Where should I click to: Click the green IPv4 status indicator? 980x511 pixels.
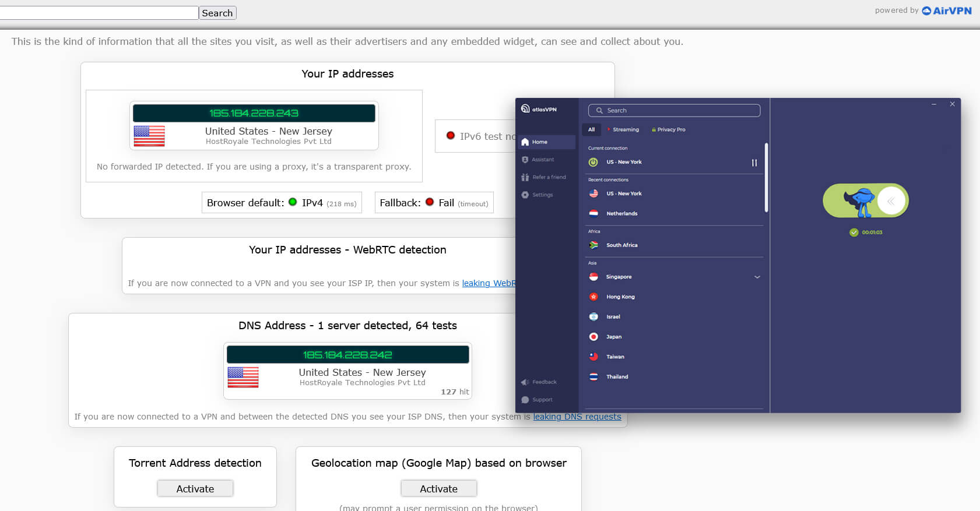point(293,202)
